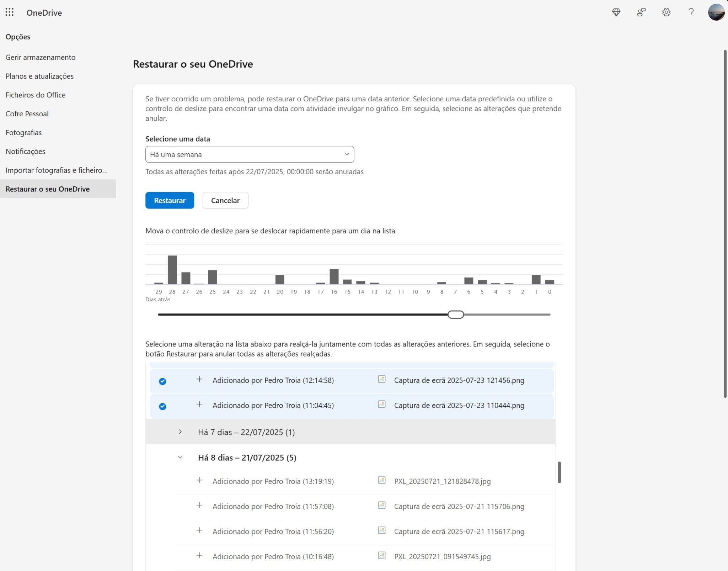Open the app launcher grid
The width and height of the screenshot is (728, 571).
click(x=10, y=12)
